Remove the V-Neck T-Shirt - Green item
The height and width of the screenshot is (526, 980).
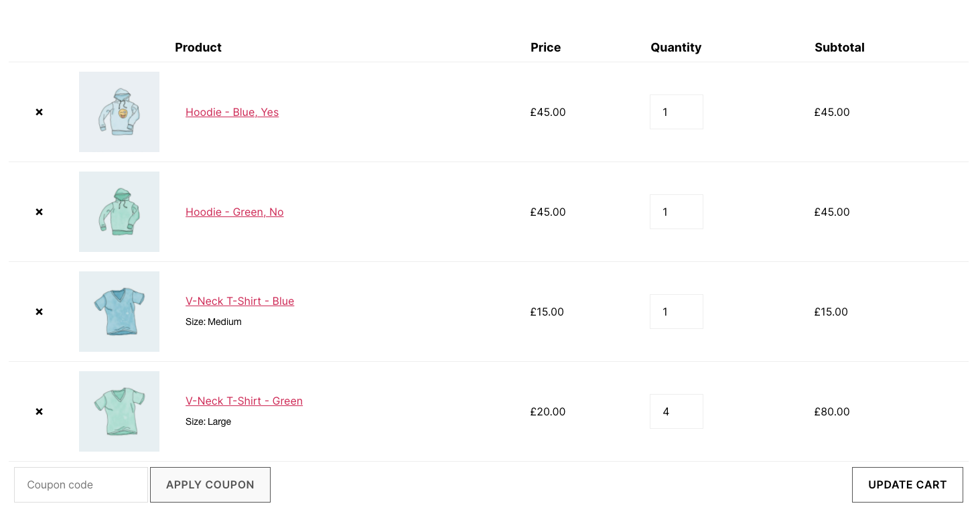point(39,411)
